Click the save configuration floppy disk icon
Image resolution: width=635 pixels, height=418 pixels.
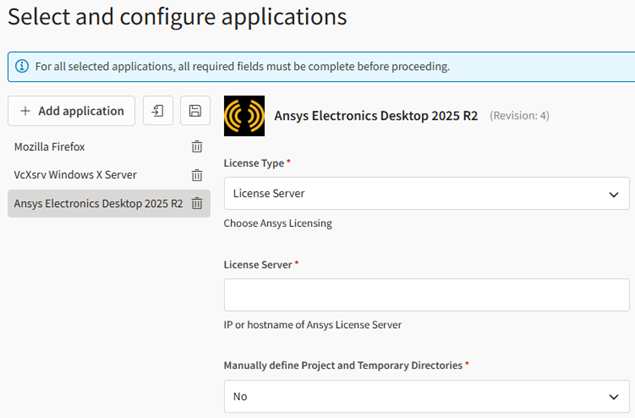click(195, 111)
